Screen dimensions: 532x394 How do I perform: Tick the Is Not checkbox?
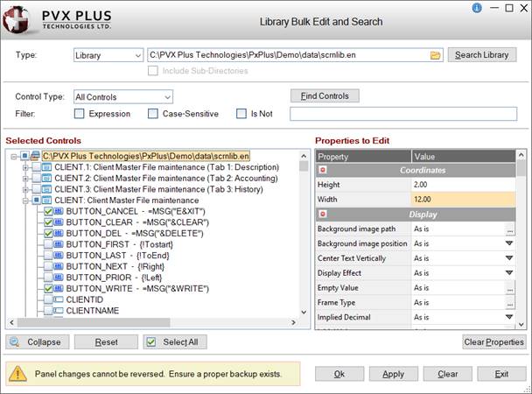pos(241,114)
